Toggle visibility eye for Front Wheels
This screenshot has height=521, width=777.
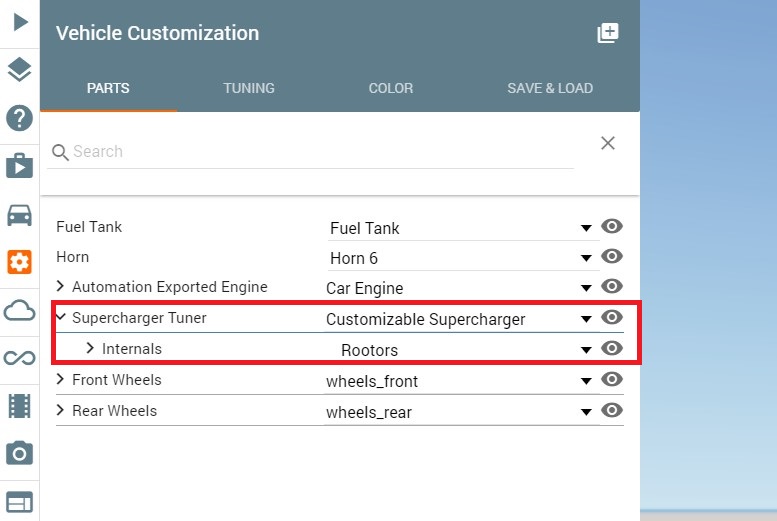(612, 379)
